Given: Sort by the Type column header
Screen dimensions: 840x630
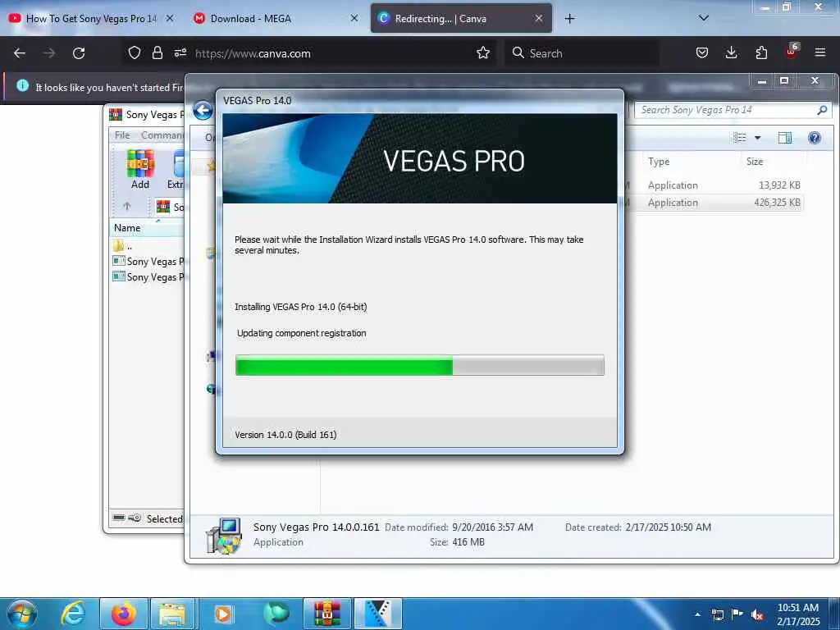Looking at the screenshot, I should [x=659, y=162].
